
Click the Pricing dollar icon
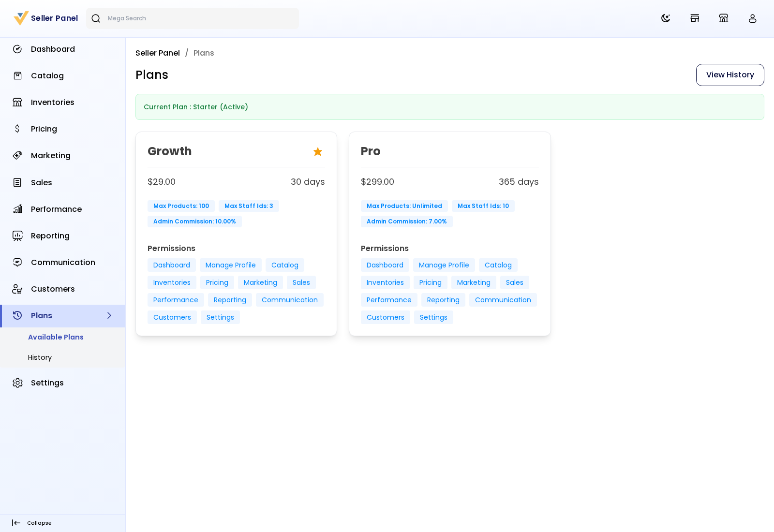17,129
